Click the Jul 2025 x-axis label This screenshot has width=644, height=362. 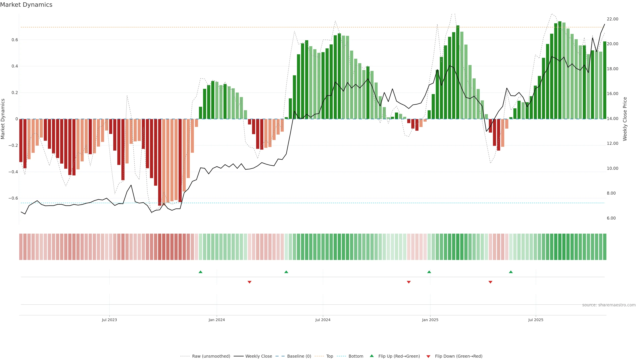(535, 320)
